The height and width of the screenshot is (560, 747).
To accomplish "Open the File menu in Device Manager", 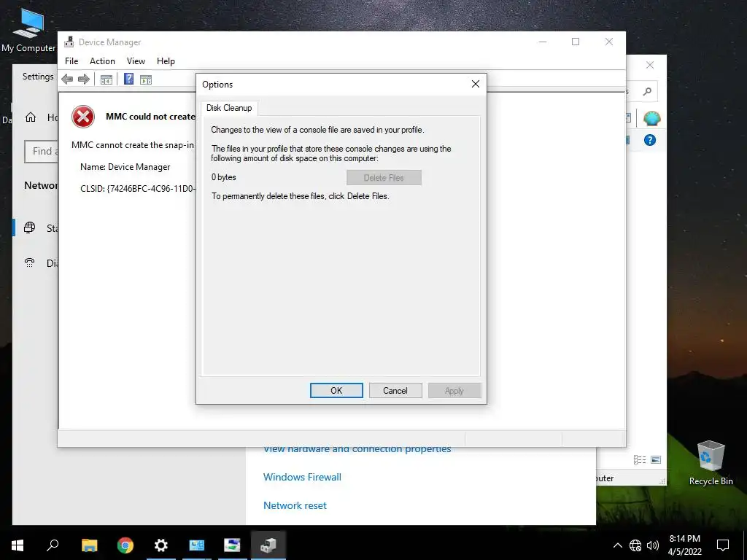I will 71,61.
